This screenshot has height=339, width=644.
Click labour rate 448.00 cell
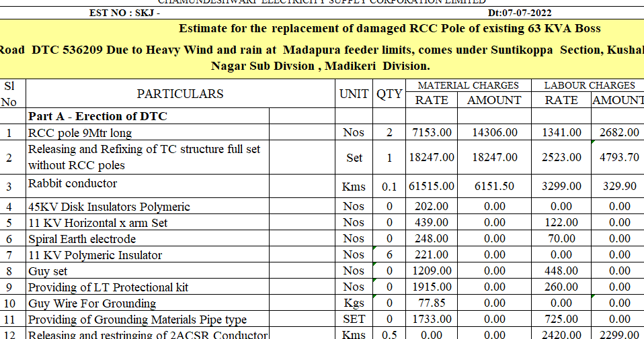(561, 271)
